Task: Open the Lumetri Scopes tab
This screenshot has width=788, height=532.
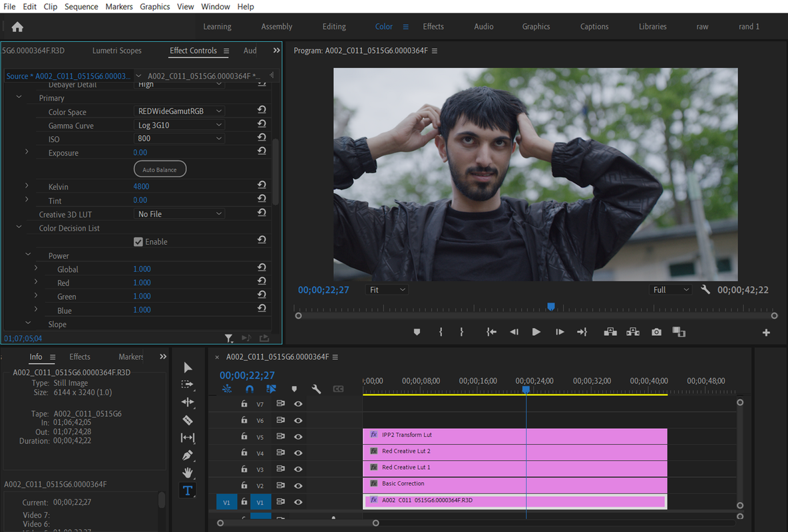Action: (x=117, y=51)
